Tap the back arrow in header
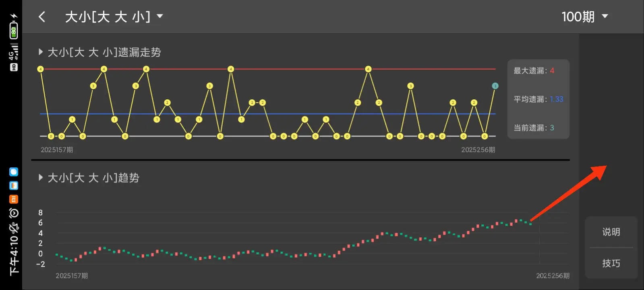 pos(42,17)
